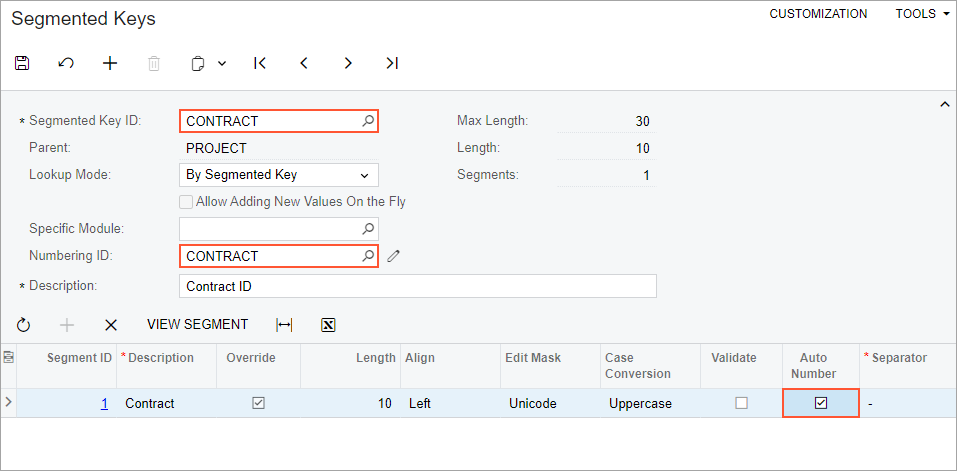Click inside the Description text field

[417, 286]
